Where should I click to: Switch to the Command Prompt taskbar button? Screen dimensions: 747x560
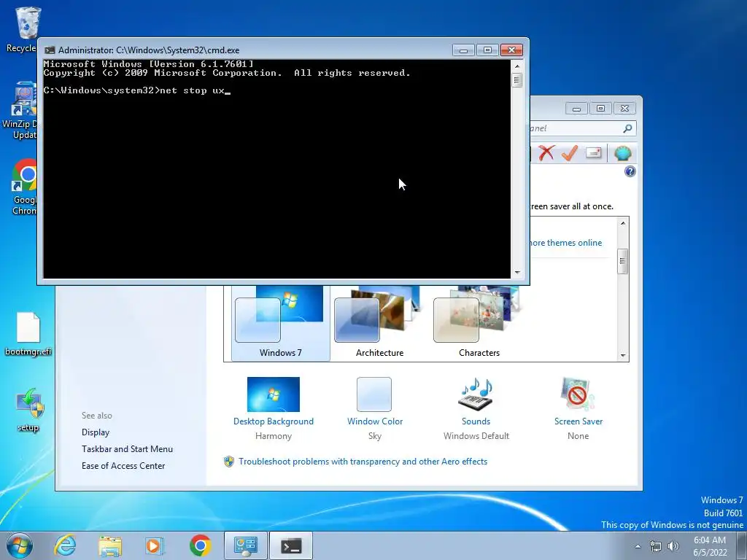point(291,545)
